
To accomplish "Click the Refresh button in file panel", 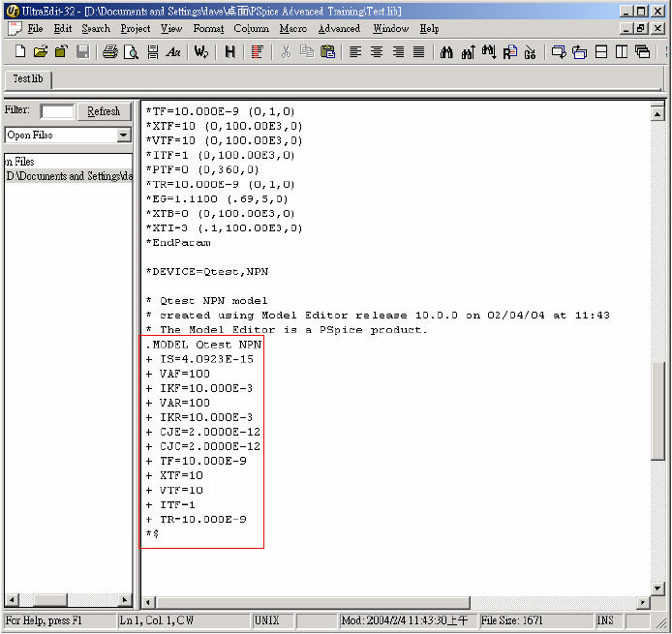I will coord(104,111).
